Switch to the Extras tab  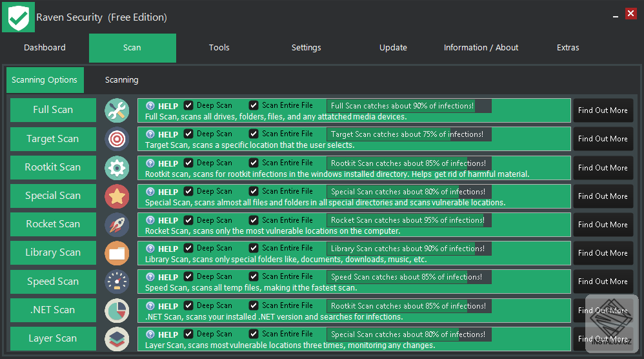pyautogui.click(x=568, y=48)
